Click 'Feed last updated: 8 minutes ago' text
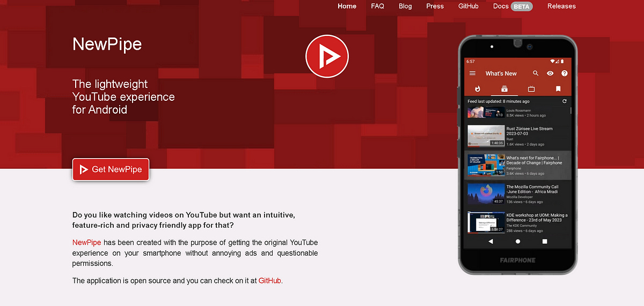 (x=499, y=101)
